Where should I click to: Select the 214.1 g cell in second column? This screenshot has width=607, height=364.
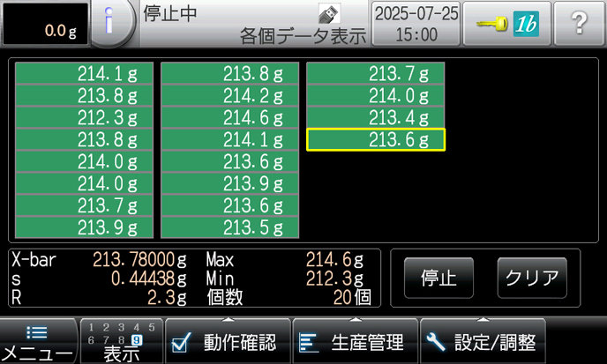(x=229, y=139)
